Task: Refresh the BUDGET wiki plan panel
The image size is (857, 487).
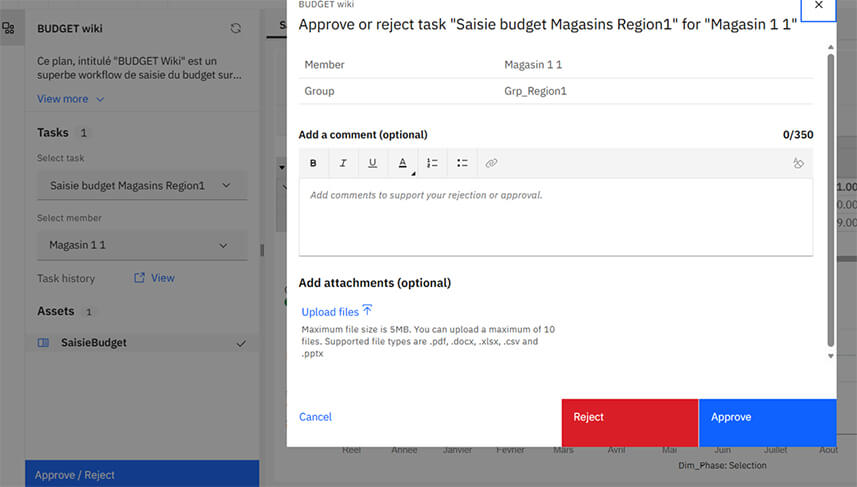Action: 236,29
